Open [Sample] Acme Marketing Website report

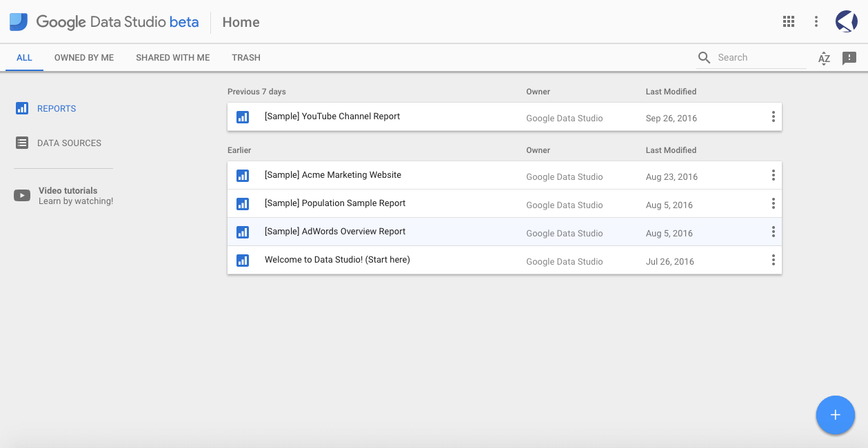[333, 175]
